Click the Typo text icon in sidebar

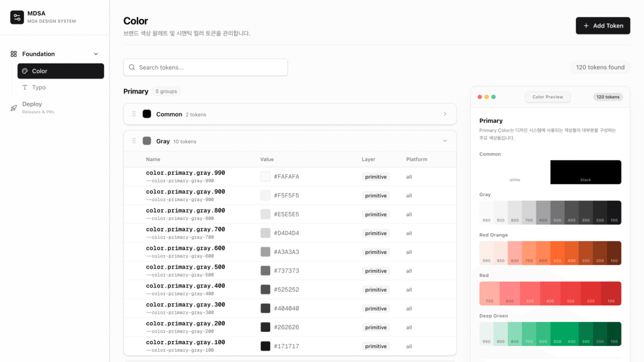click(x=25, y=87)
